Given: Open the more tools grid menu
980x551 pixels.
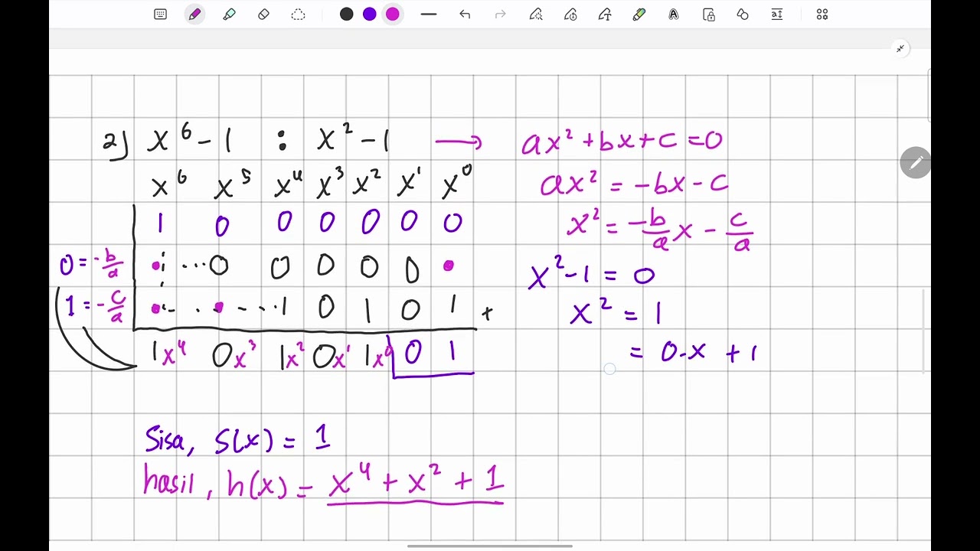Looking at the screenshot, I should coord(822,15).
